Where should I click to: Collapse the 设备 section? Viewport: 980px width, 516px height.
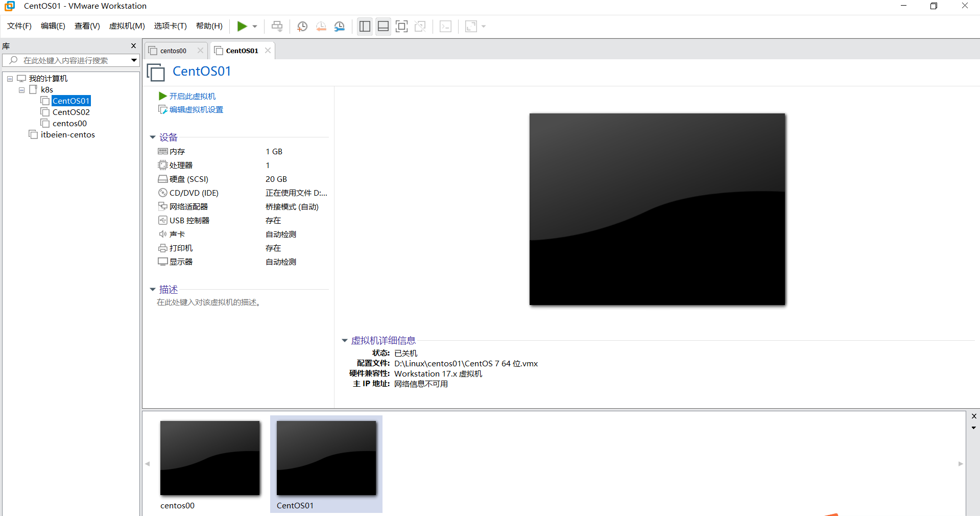click(152, 137)
